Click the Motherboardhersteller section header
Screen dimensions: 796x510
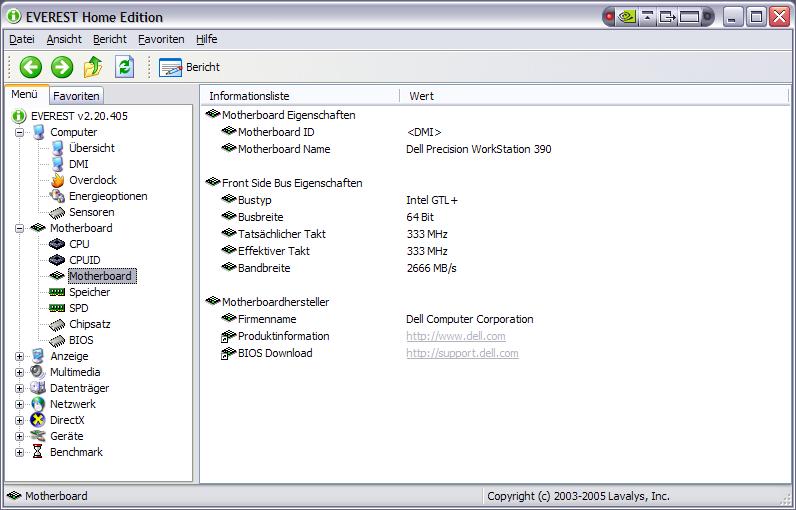[x=275, y=302]
